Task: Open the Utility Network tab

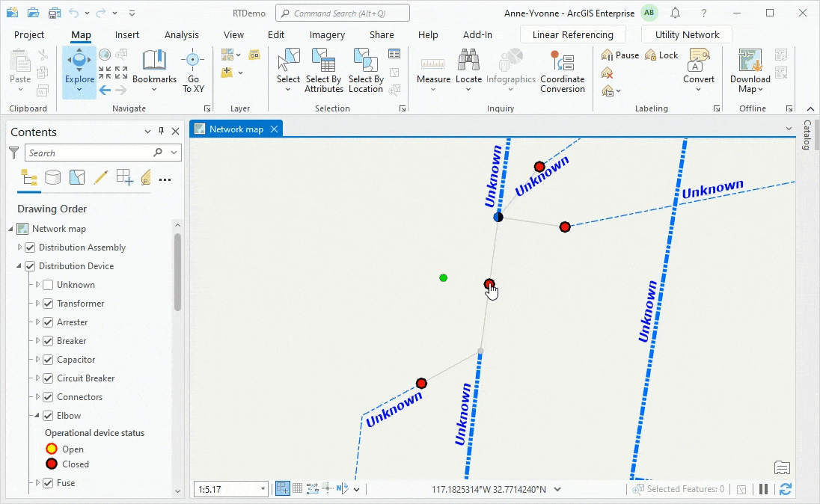Action: (x=687, y=35)
